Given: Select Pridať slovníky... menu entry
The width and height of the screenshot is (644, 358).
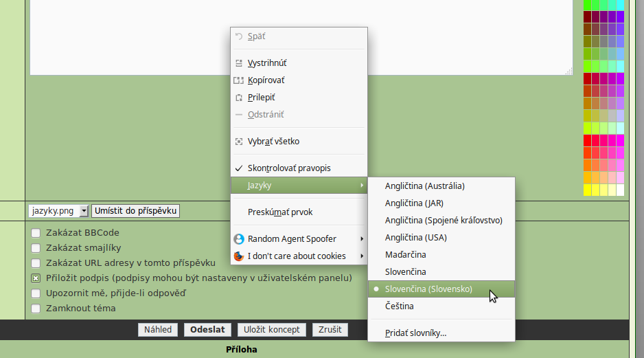Looking at the screenshot, I should click(415, 333).
